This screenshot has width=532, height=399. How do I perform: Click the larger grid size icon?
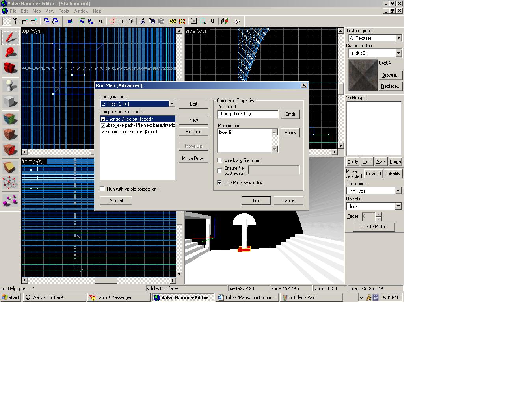(33, 21)
